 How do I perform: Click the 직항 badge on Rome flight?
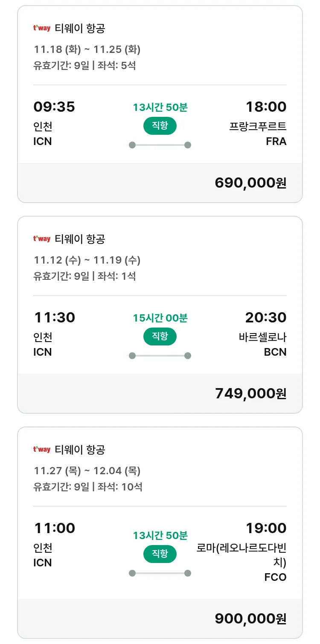160,554
